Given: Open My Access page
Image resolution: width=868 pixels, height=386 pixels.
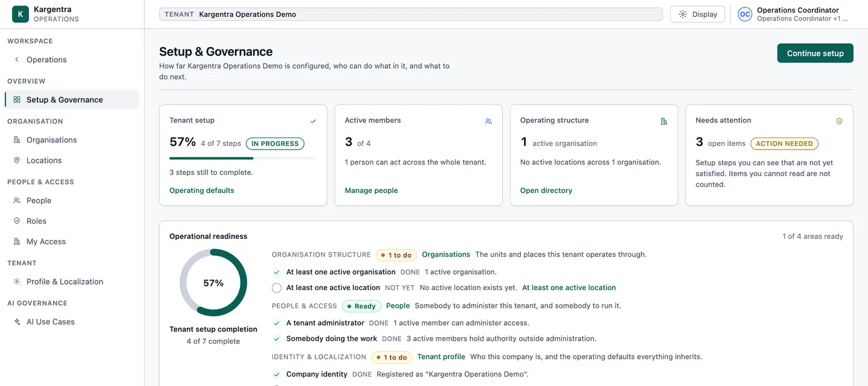Looking at the screenshot, I should pyautogui.click(x=72, y=241).
